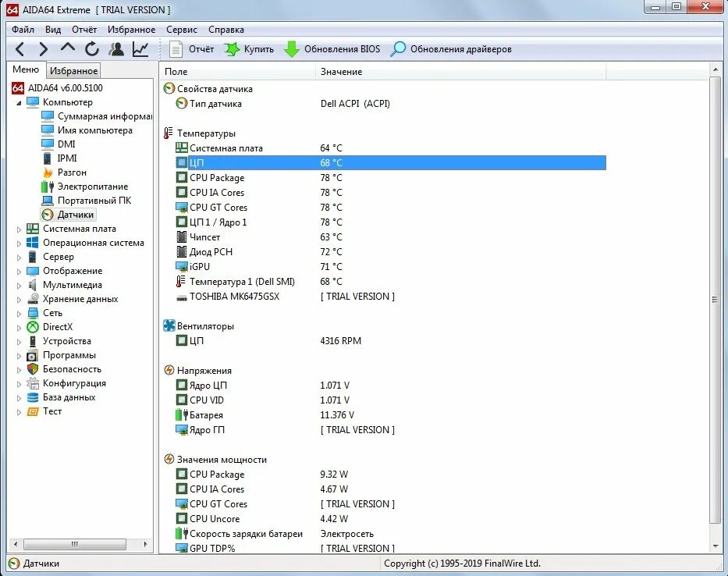Click the Безопасность shield icon
Screen dimensions: 728x576
[x=33, y=369]
